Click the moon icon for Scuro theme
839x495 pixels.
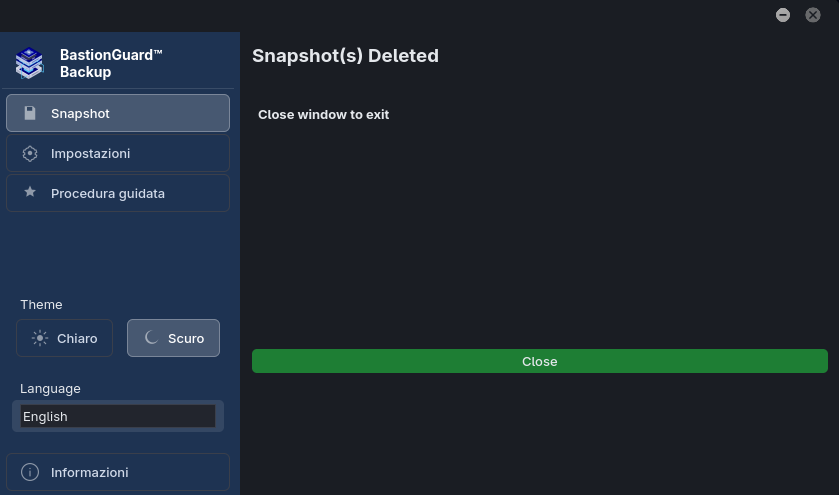click(151, 337)
